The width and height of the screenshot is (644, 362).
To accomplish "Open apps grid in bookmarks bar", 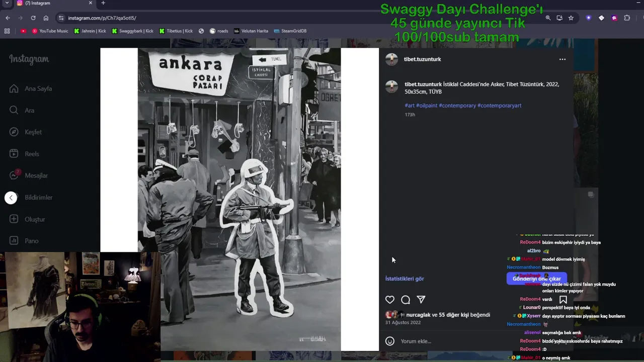I will (7, 31).
